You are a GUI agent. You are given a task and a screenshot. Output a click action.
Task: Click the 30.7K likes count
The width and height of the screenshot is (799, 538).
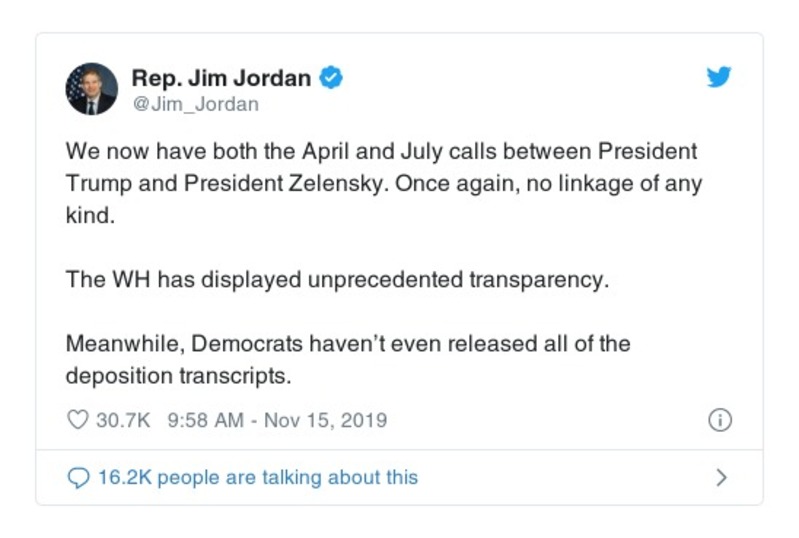[122, 420]
